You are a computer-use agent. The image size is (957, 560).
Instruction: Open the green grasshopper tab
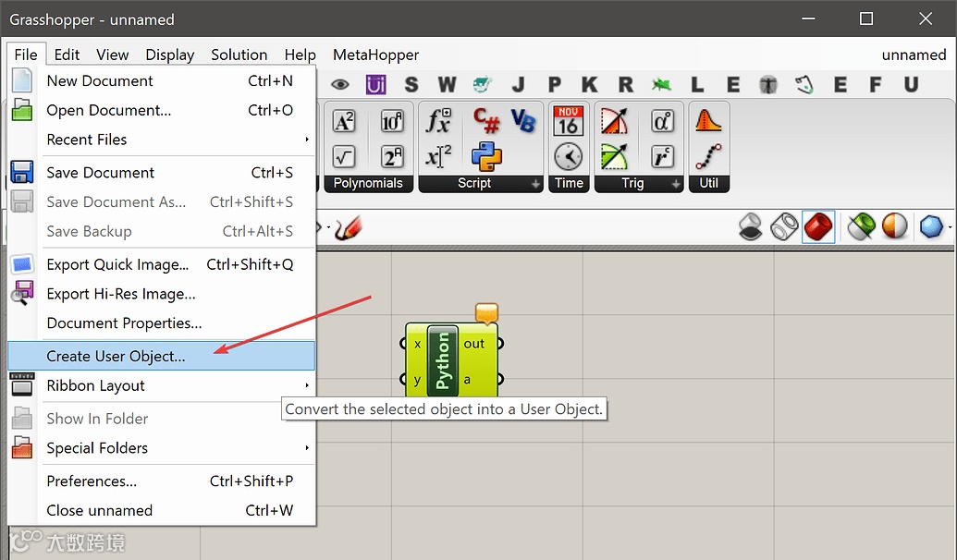(661, 84)
